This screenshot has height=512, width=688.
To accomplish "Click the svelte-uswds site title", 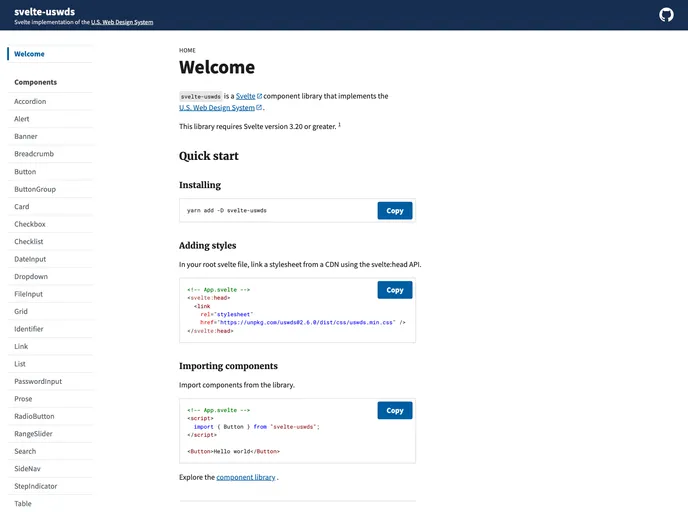I will (x=44, y=12).
